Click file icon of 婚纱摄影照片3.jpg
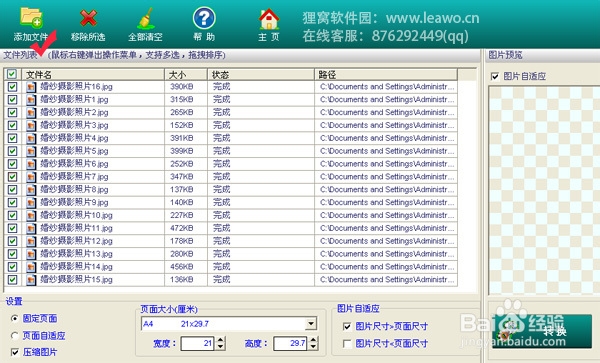600x363 pixels. (x=31, y=125)
